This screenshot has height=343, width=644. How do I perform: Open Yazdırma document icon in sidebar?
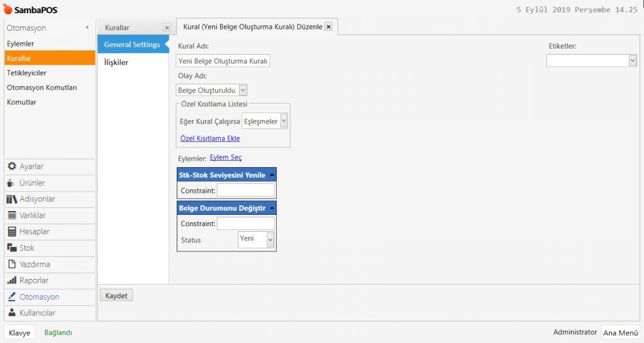pyautogui.click(x=11, y=264)
